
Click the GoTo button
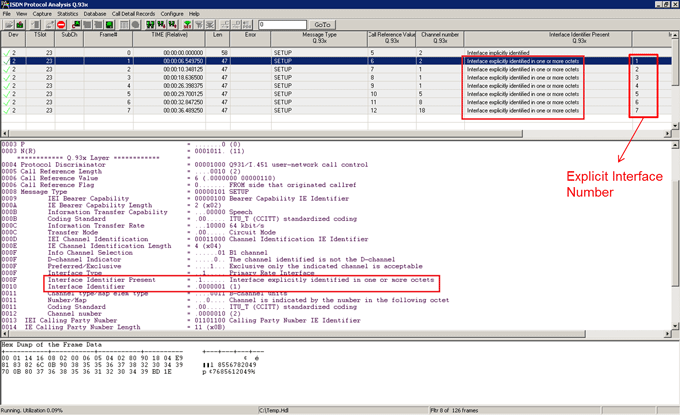pyautogui.click(x=322, y=25)
